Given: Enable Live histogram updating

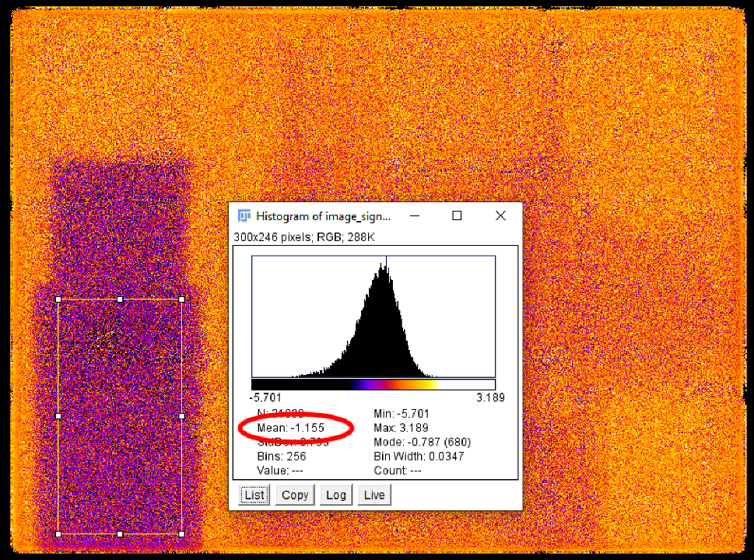Looking at the screenshot, I should pyautogui.click(x=374, y=495).
